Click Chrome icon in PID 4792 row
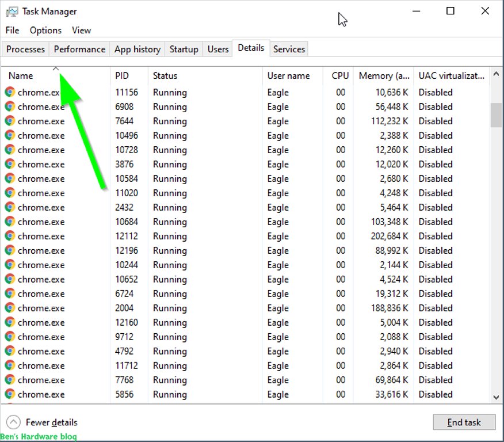This screenshot has width=504, height=442. (x=10, y=351)
